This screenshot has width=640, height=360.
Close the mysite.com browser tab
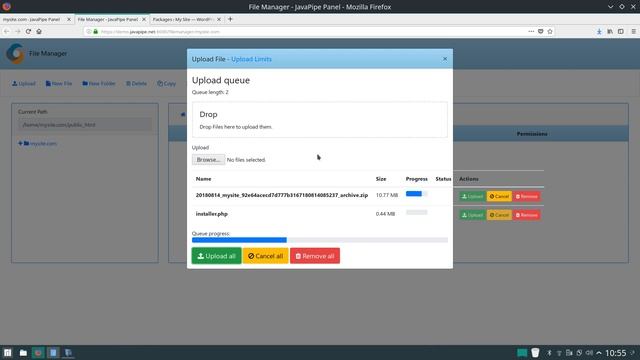click(x=69, y=19)
